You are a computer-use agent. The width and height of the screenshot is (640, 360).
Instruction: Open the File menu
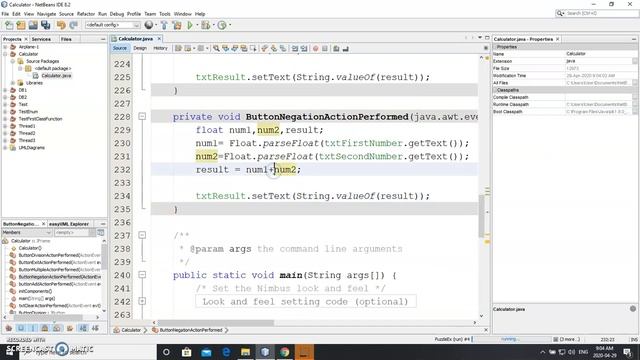[5, 14]
